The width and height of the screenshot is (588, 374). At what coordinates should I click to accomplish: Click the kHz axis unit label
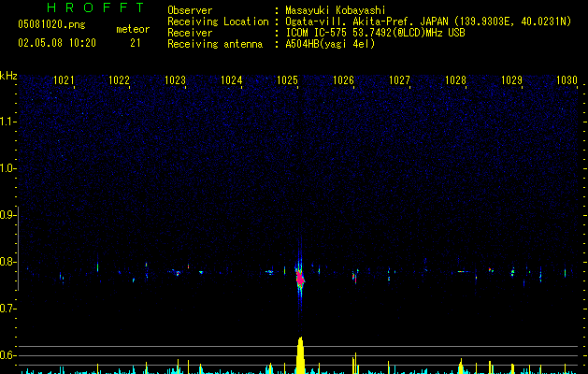click(8, 76)
